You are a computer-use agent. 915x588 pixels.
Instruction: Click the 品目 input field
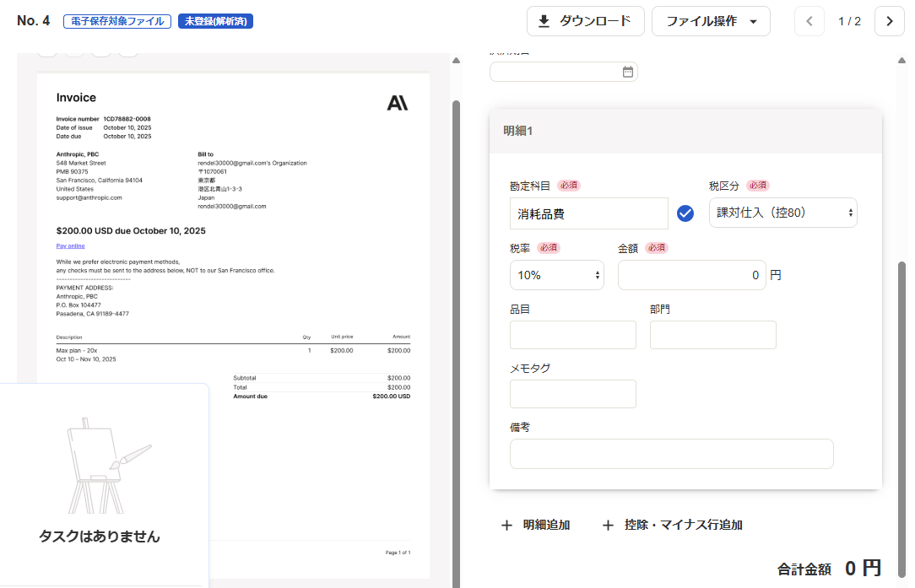[573, 335]
